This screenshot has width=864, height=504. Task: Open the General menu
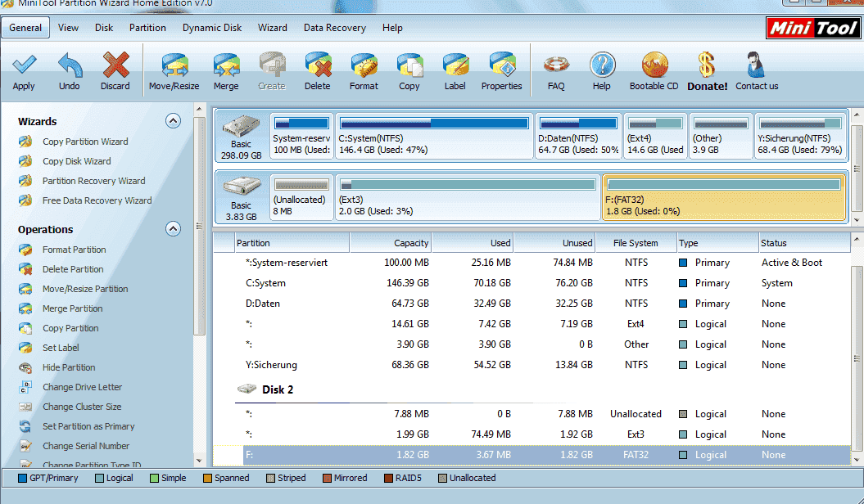[25, 28]
